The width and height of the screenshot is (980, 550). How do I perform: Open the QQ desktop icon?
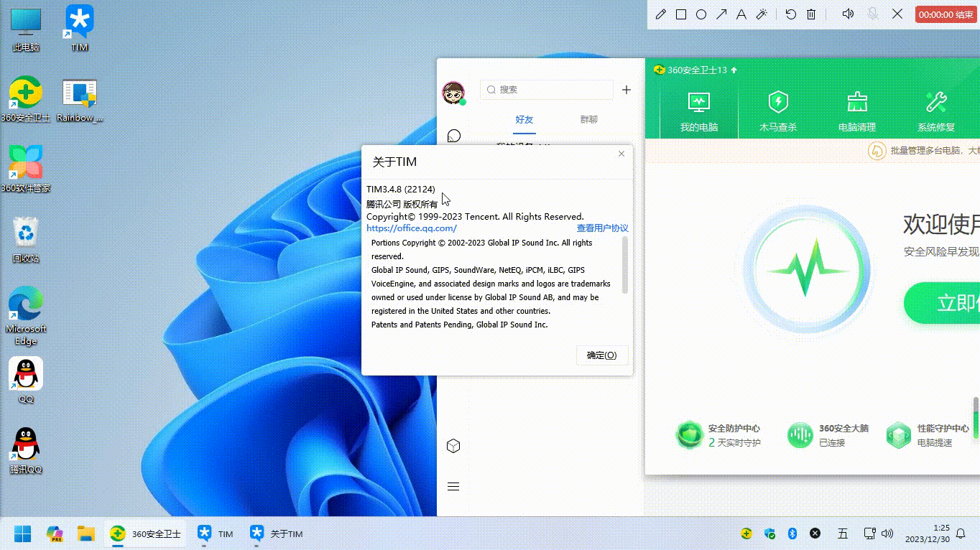click(x=26, y=381)
